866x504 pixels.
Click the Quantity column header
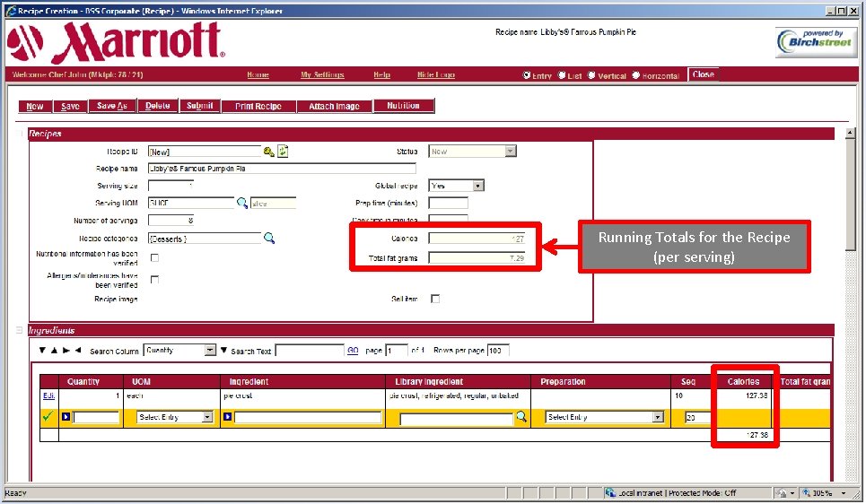coord(91,381)
